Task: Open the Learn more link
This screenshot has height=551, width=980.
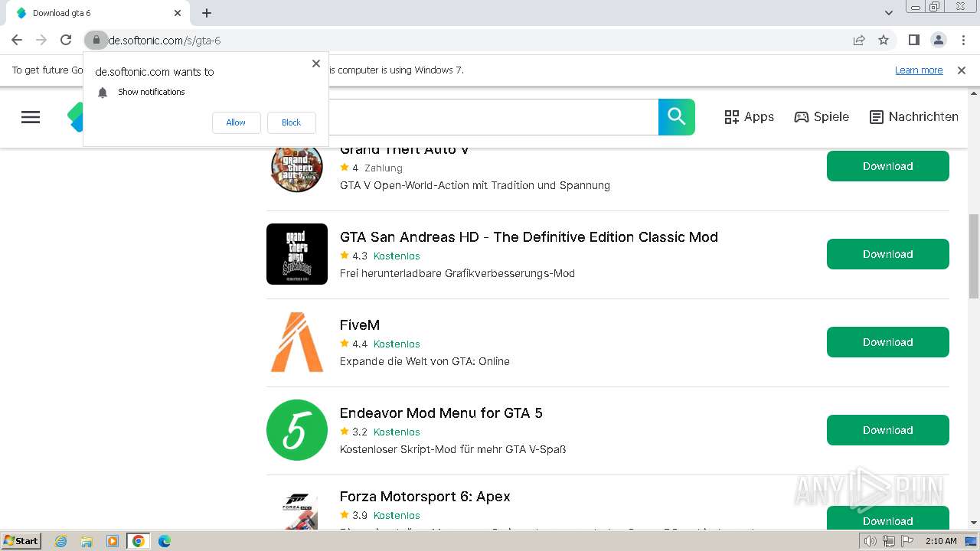Action: point(919,70)
